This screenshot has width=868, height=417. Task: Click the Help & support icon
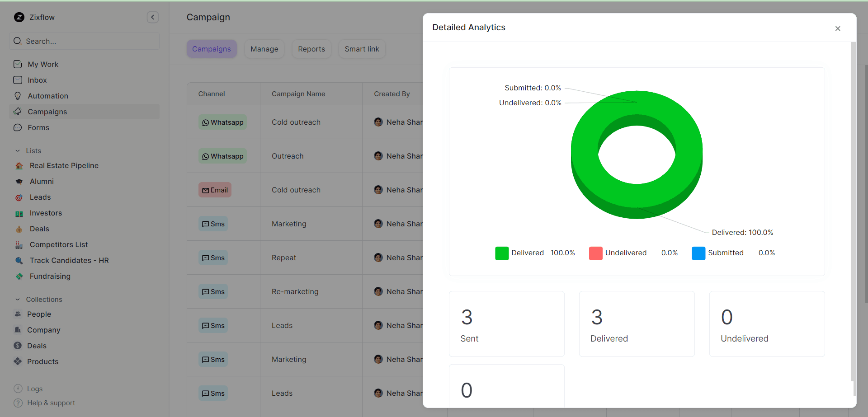point(18,403)
